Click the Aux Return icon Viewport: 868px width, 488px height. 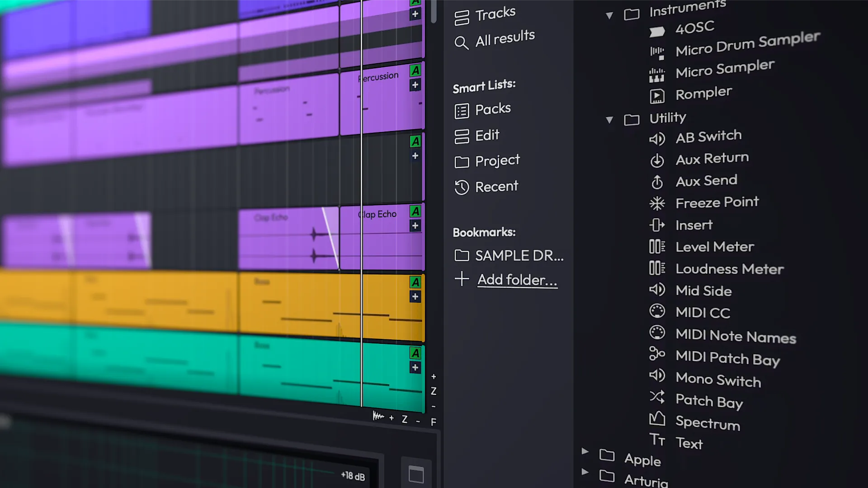tap(657, 160)
